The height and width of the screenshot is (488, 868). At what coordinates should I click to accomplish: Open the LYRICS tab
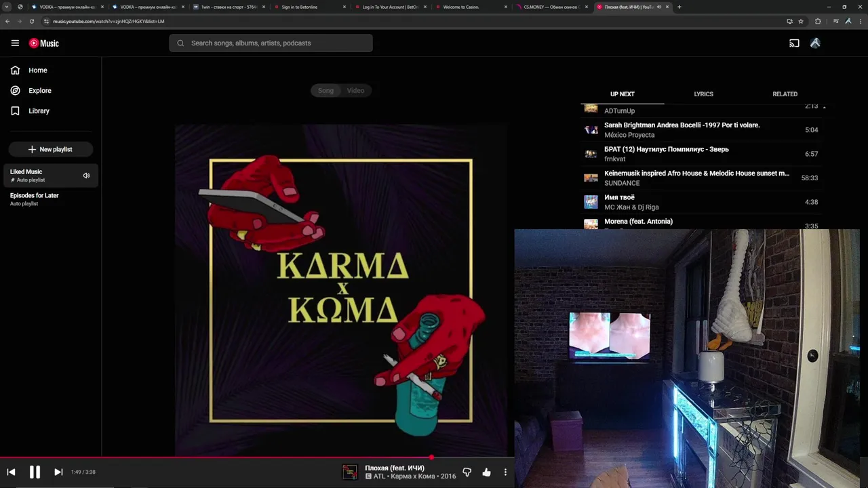tap(703, 94)
